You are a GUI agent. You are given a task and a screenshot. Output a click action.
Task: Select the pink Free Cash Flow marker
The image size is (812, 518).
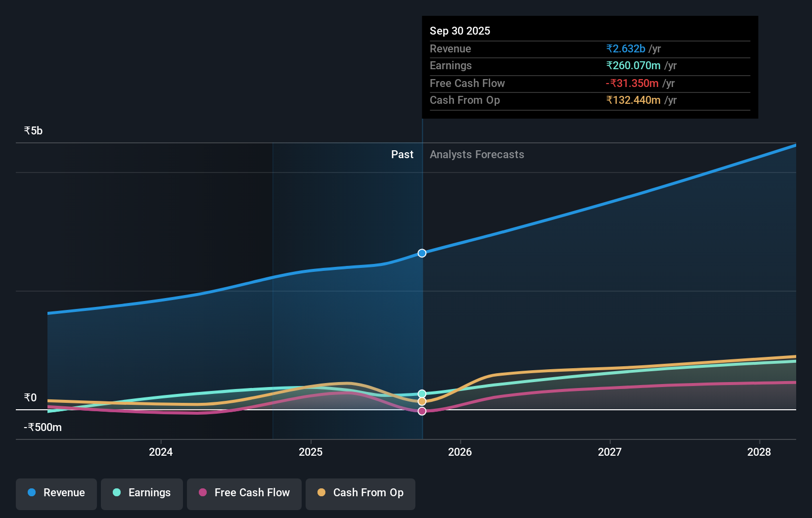coord(422,411)
